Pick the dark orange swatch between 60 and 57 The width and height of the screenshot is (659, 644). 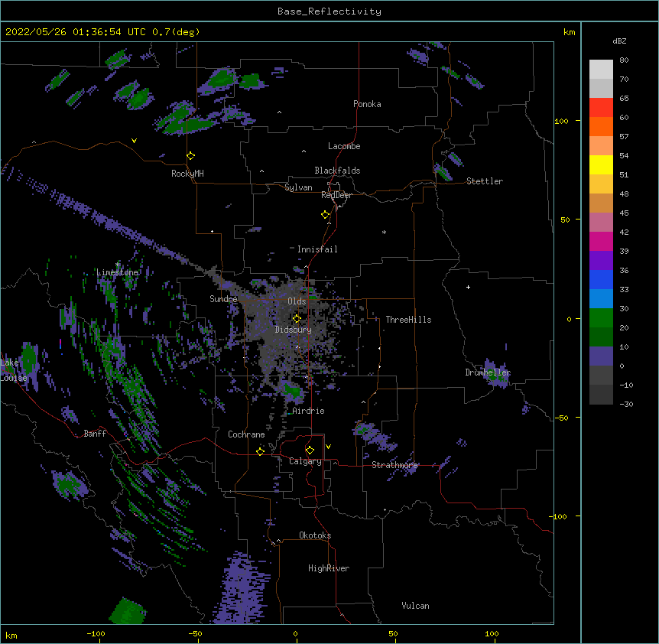[x=601, y=126]
